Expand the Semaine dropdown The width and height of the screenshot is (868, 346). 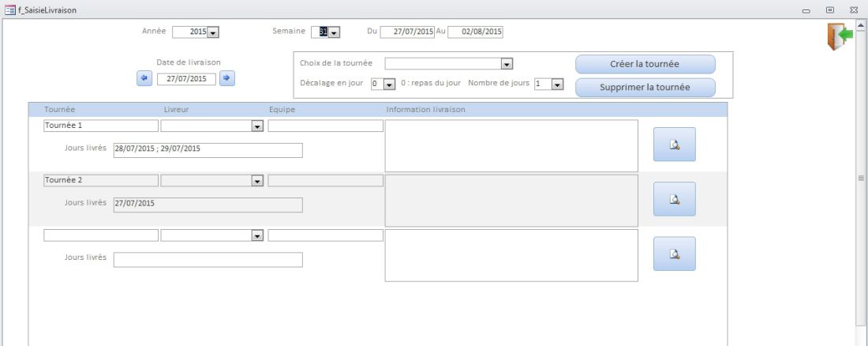coord(334,32)
